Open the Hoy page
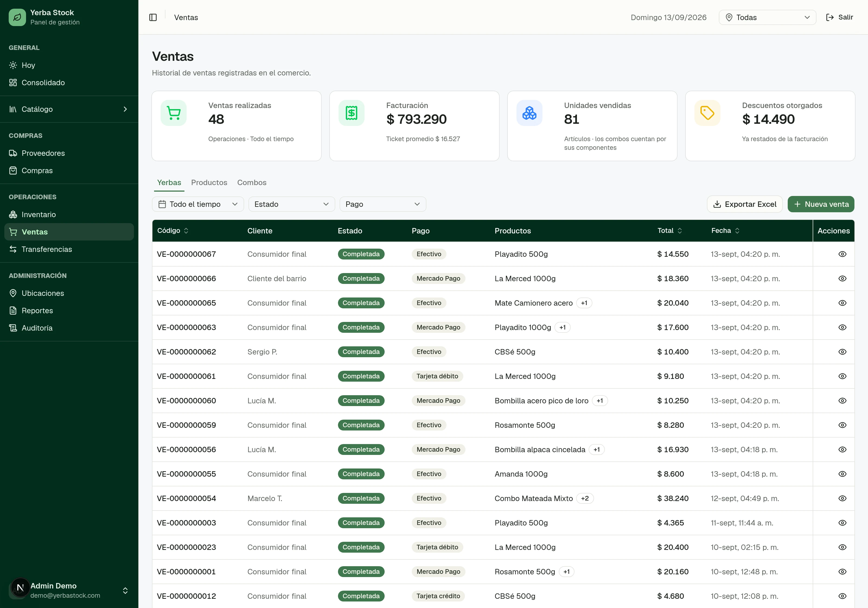Image resolution: width=868 pixels, height=608 pixels. pos(69,65)
